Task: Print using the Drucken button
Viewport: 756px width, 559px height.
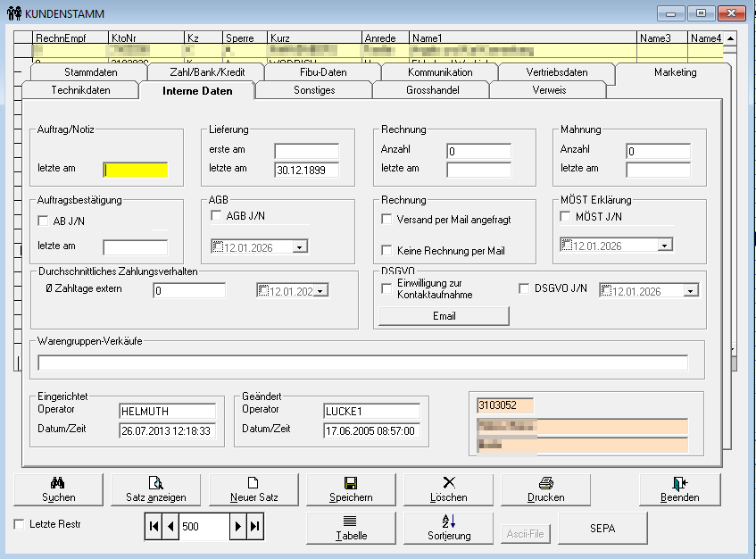Action: pos(545,489)
